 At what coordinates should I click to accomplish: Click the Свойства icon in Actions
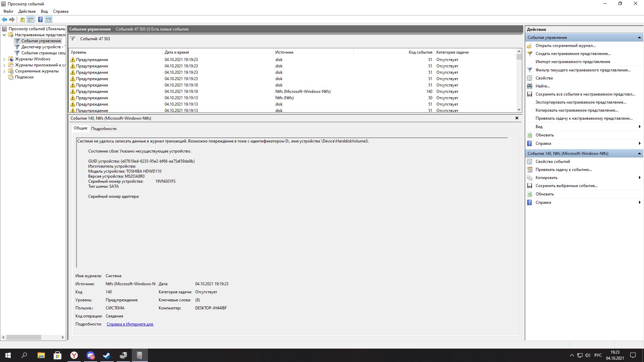click(x=530, y=78)
